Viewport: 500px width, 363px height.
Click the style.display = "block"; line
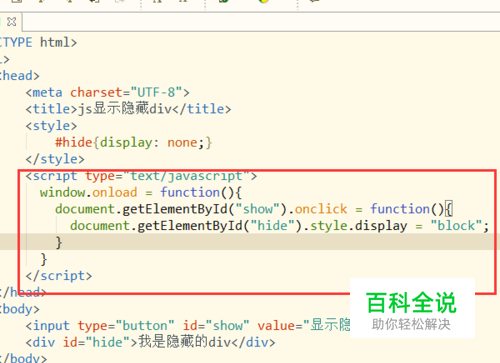tap(279, 226)
